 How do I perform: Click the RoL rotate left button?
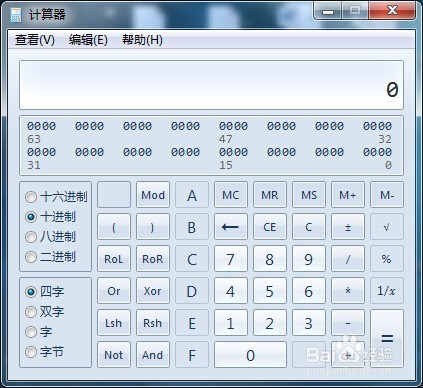(114, 259)
